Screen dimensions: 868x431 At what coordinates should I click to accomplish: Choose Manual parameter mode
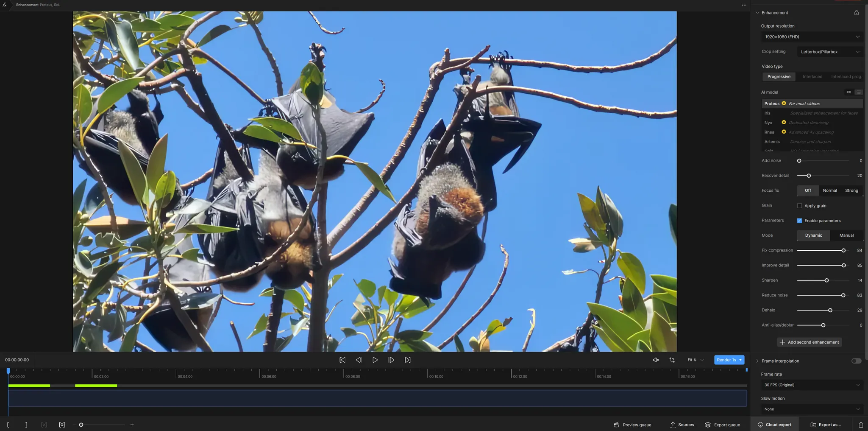pos(846,235)
